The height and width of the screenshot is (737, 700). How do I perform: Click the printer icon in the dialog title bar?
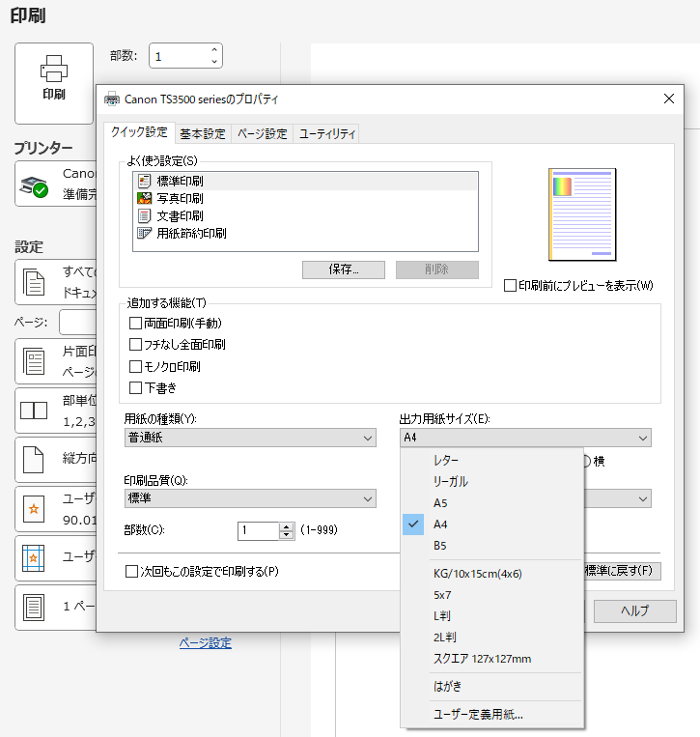(x=112, y=99)
